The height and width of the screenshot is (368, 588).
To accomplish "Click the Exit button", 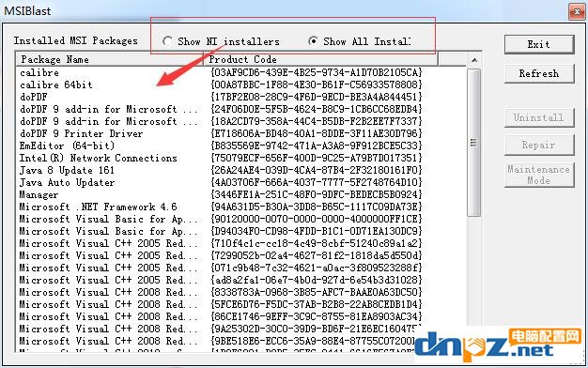I will pos(539,44).
